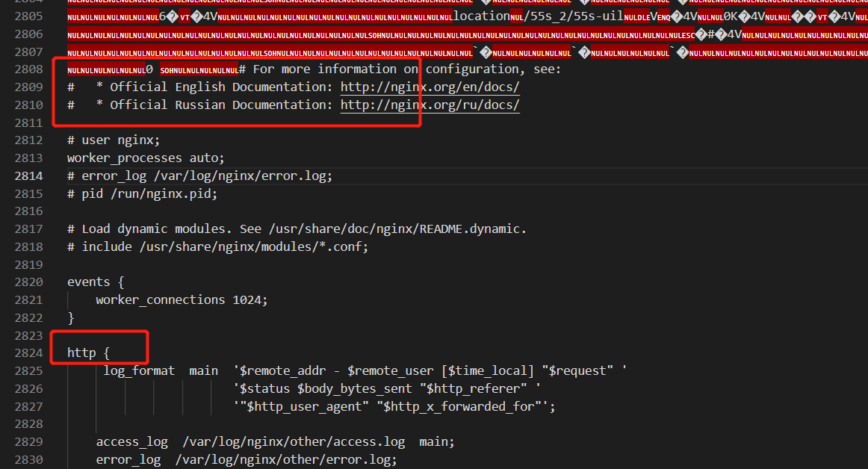Place cursor on "worker_connections 1024;"
The height and width of the screenshot is (469, 868).
[182, 299]
